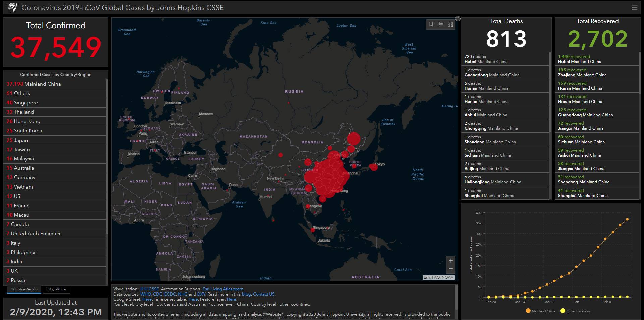Open the blog link
This screenshot has width=644, height=320.
tap(246, 294)
